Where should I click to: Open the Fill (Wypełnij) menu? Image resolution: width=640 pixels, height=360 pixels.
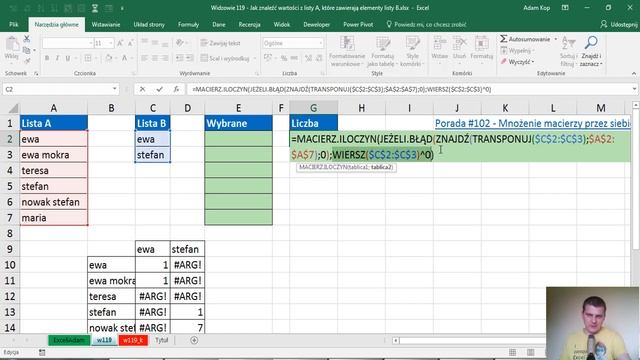coord(517,51)
